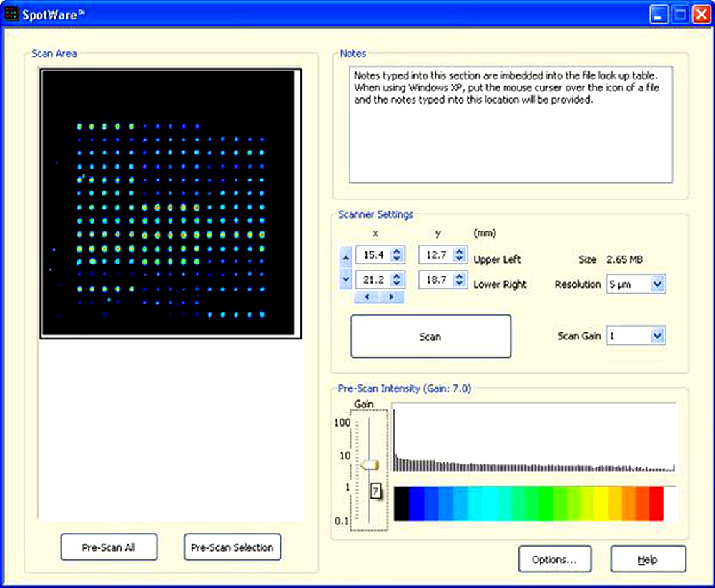Click the Pre-Scan Intensity (Gain: 7.0) label
This screenshot has height=588, width=715.
405,389
